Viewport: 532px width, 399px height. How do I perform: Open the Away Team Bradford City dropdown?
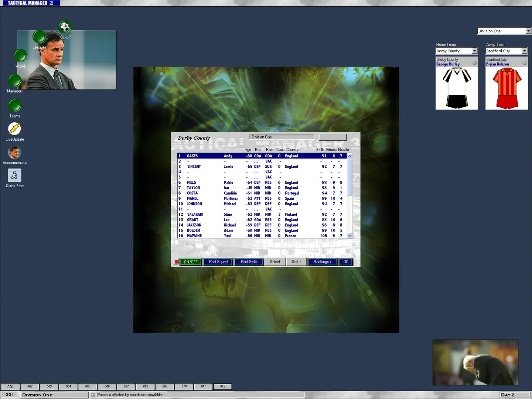point(524,51)
